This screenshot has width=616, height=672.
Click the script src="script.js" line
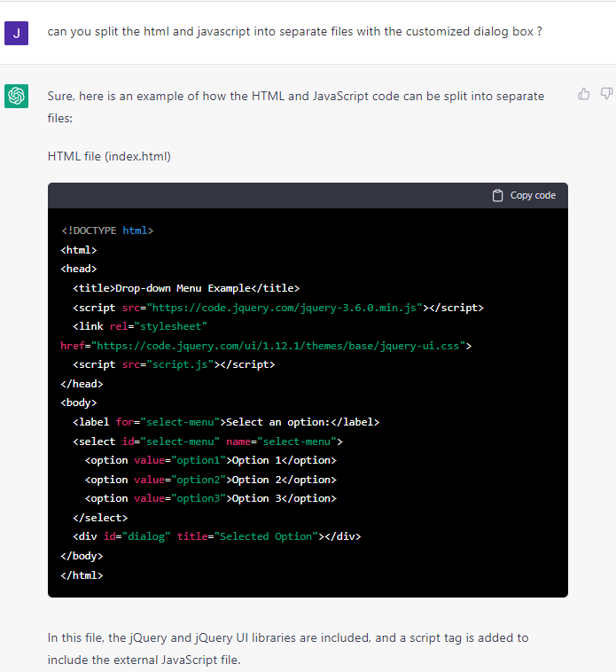[x=174, y=364]
